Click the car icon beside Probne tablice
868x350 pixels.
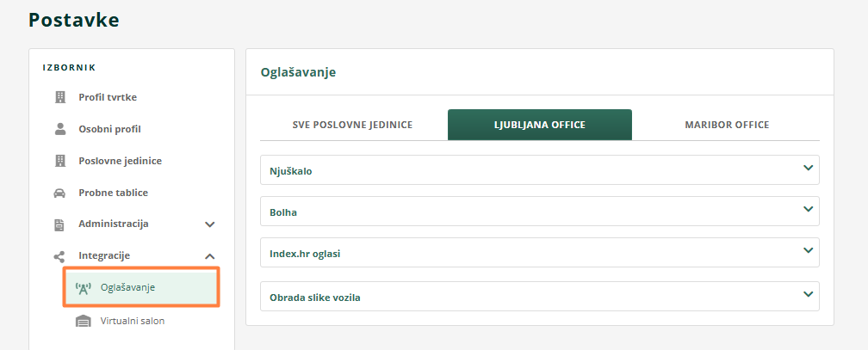tap(60, 193)
